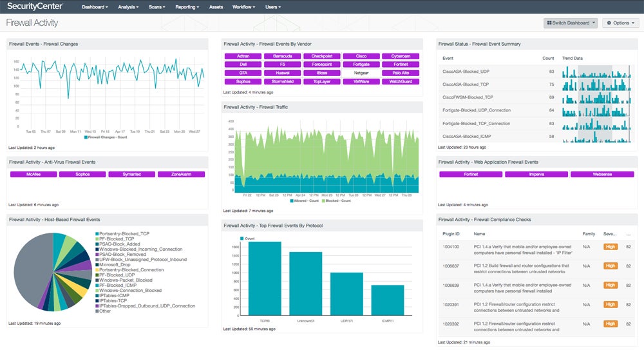644x350 pixels.
Task: Open the CiscoASA-Blocked_UDP trend sparkline
Action: tap(596, 72)
